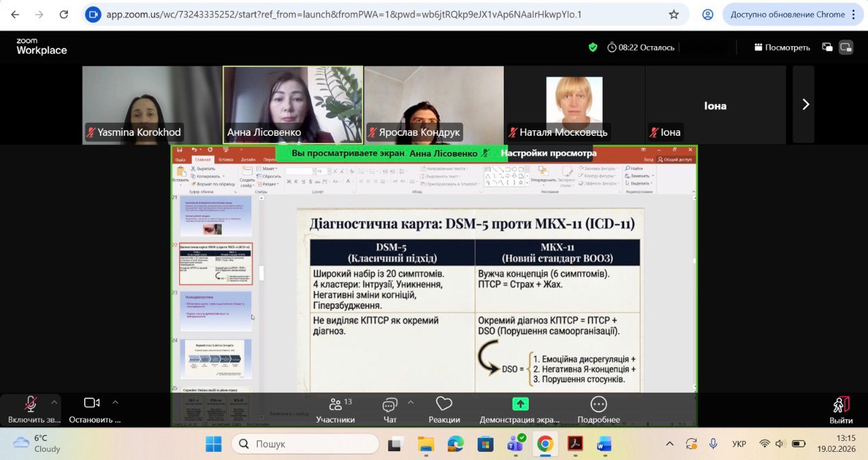Unmute microphone with Включить звук
This screenshot has width=868, height=460.
[x=31, y=409]
